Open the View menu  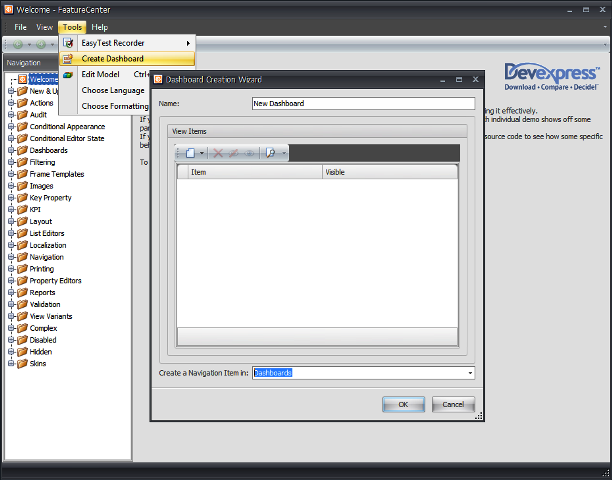pos(44,27)
